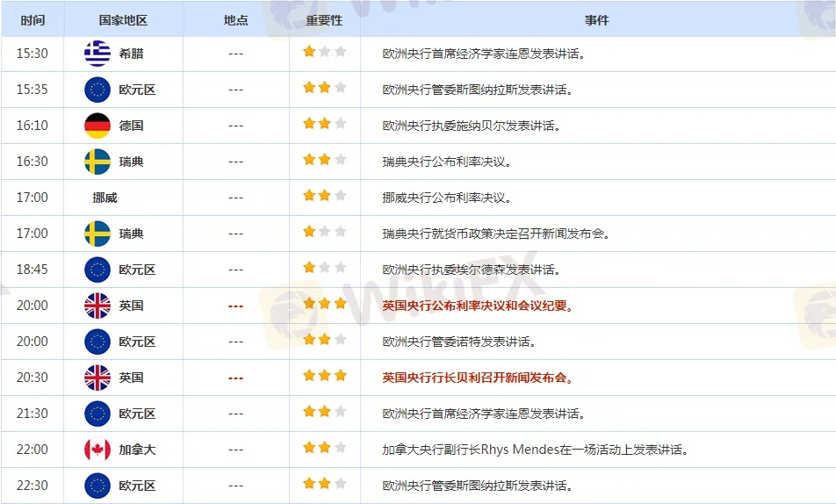Click the Canada flag icon at 22:00
This screenshot has height=504, width=836.
pos(97,450)
